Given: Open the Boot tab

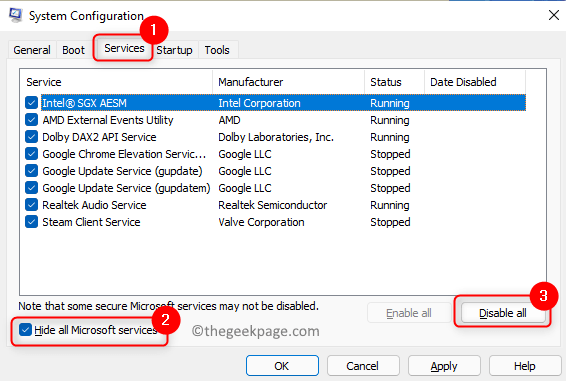Looking at the screenshot, I should point(73,50).
